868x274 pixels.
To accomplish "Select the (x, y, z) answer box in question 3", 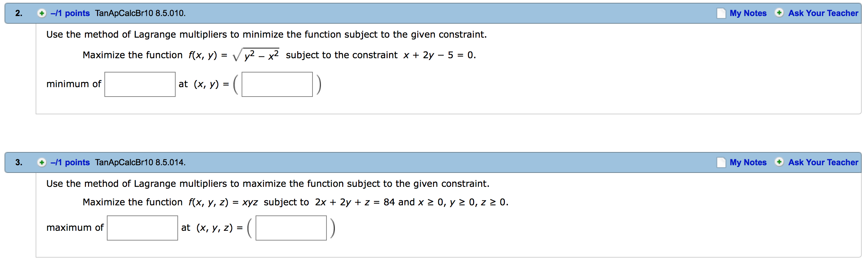I will coord(291,228).
